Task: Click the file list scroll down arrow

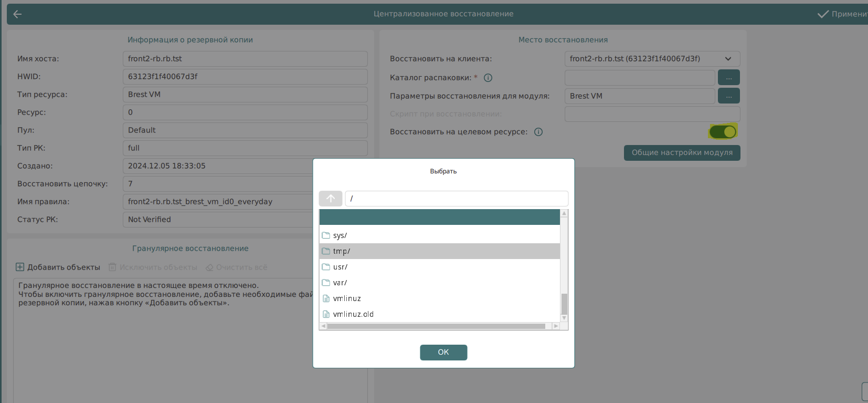Action: tap(564, 318)
